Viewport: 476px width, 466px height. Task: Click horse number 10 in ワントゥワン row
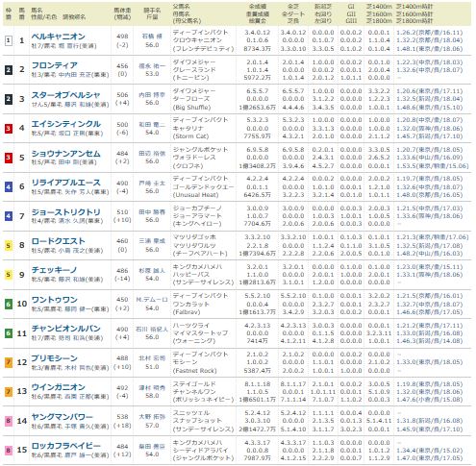point(22,304)
